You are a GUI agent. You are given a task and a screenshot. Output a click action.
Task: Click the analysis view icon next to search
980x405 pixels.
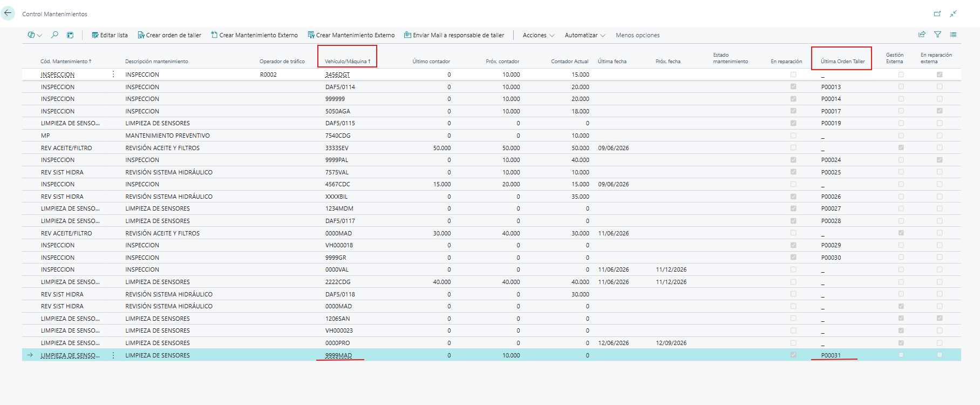(70, 35)
